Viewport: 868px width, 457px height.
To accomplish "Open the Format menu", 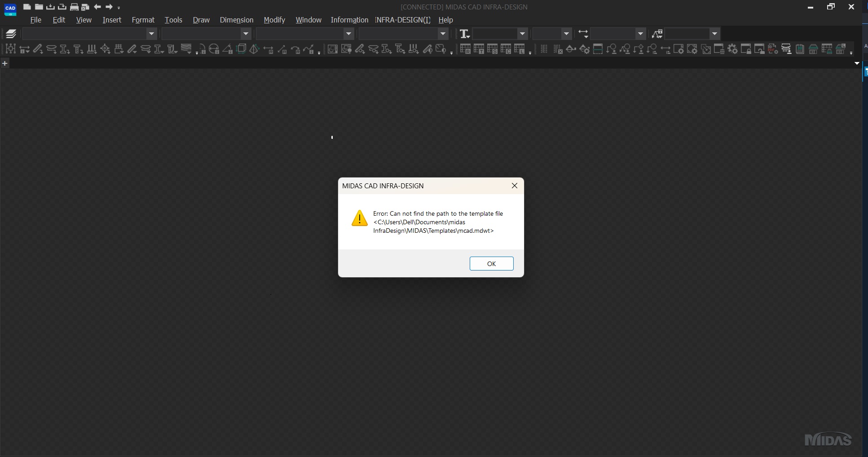I will pyautogui.click(x=143, y=20).
